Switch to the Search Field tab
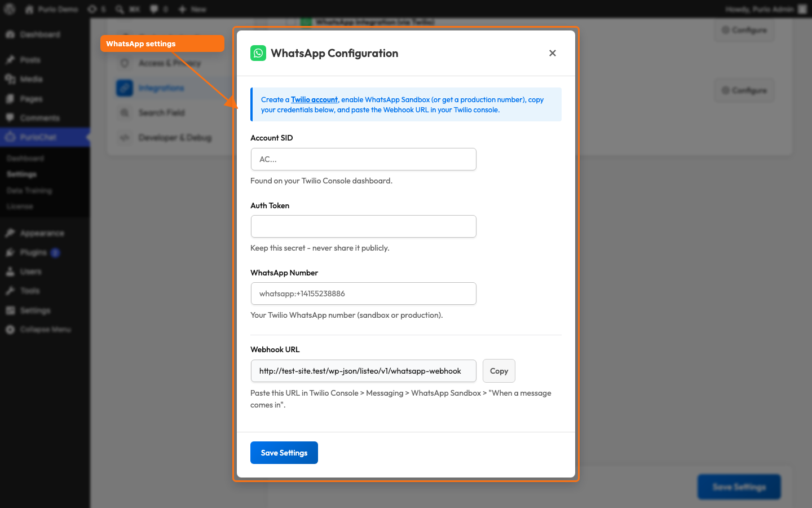 162,113
